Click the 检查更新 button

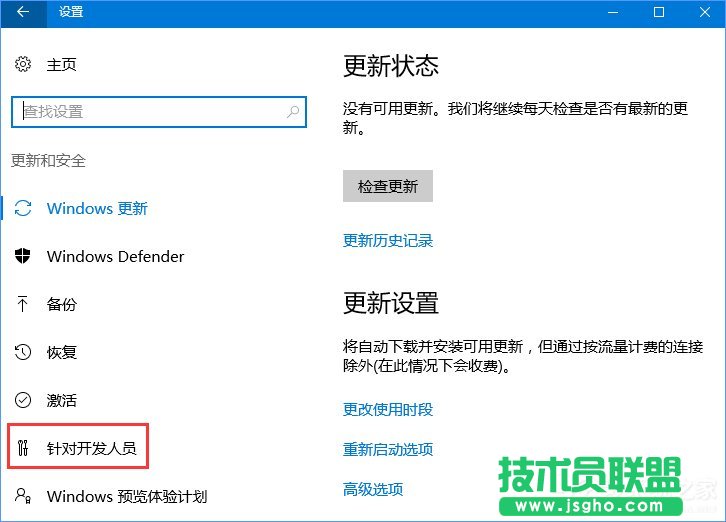pos(388,186)
